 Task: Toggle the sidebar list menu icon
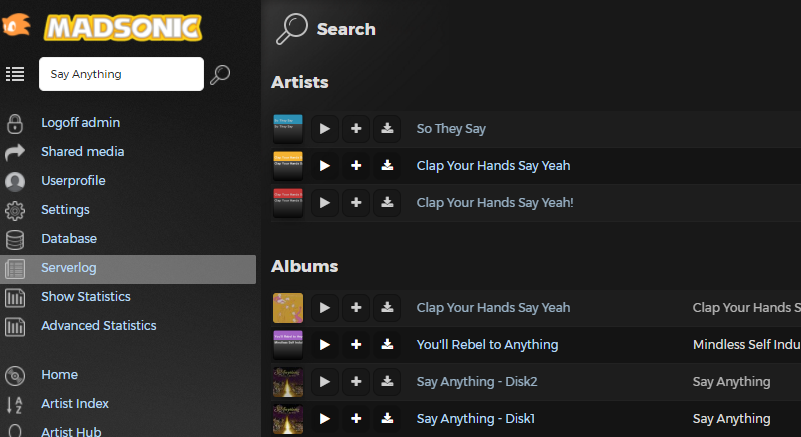click(x=15, y=74)
